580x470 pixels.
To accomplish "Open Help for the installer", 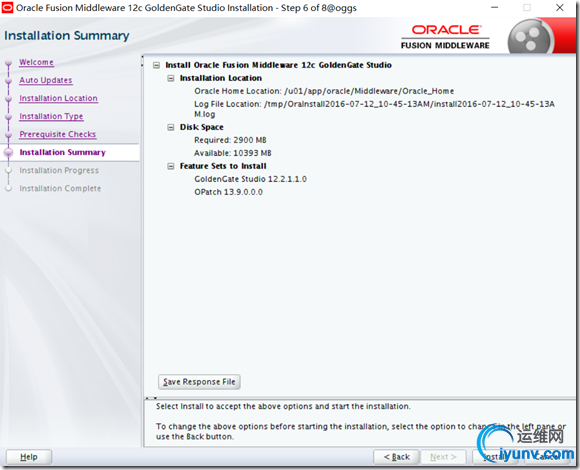I will tap(29, 457).
